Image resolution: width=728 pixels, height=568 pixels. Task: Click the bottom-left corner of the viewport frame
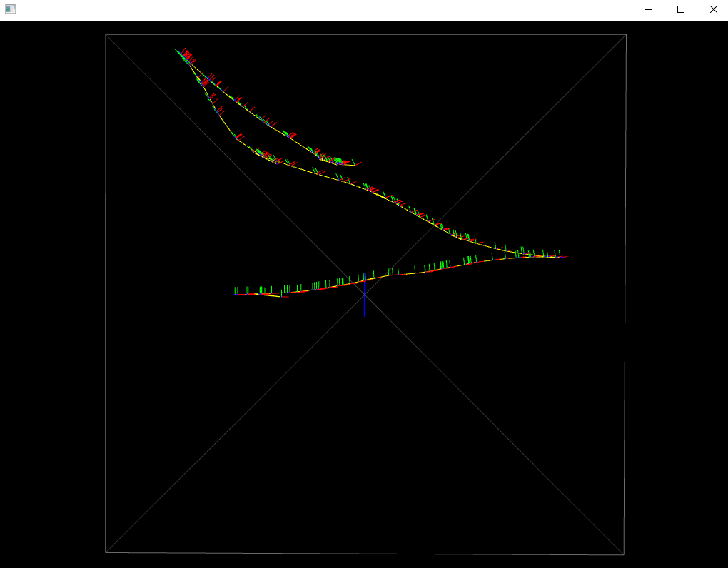click(x=106, y=551)
